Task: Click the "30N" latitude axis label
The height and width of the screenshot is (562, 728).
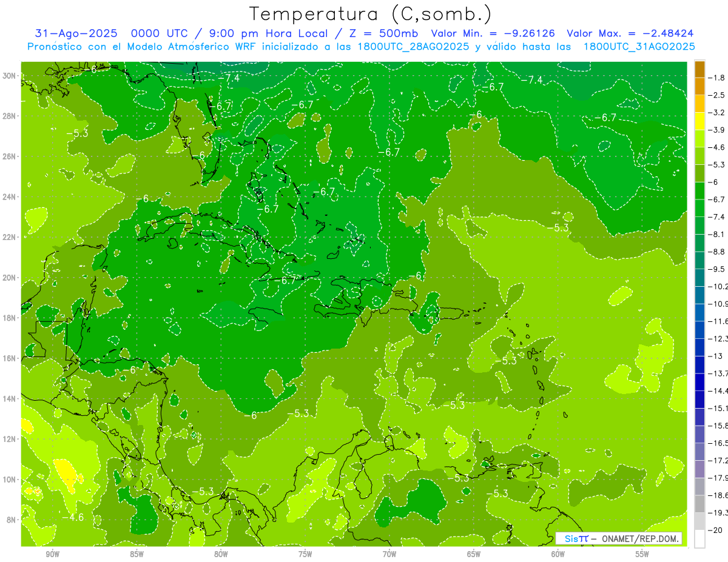Action: pyautogui.click(x=9, y=76)
